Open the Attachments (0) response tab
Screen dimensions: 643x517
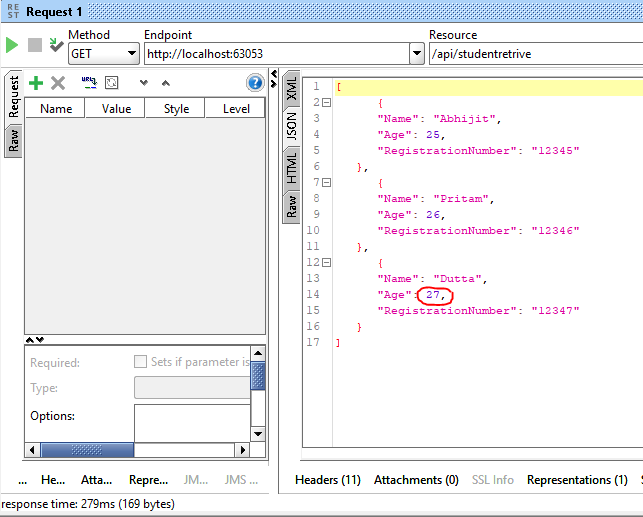(x=416, y=480)
